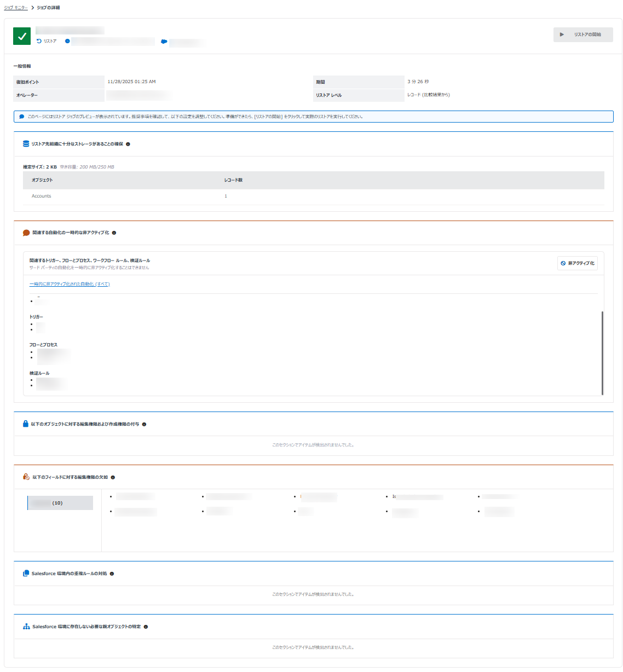Viewport: 623px width, 672px height.
Task: Click the hierarchy icon beside 親オブジェクトの特定
Action: [x=26, y=627]
